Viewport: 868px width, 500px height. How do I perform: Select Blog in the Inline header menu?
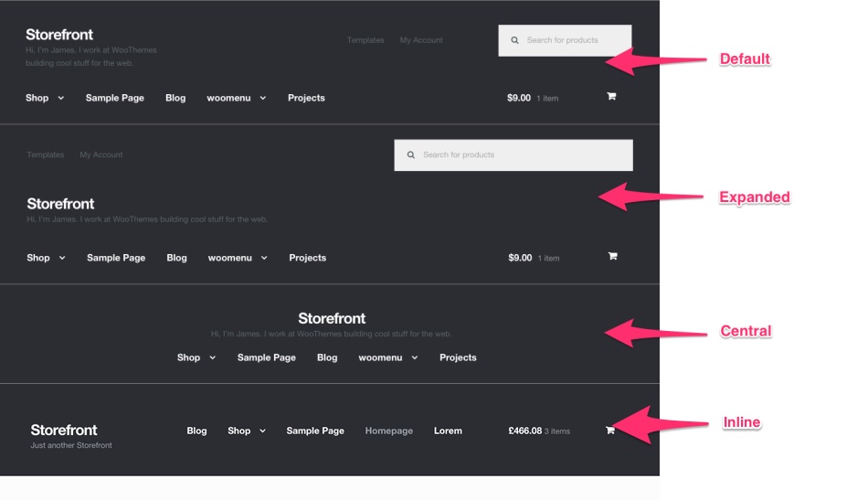pyautogui.click(x=196, y=431)
